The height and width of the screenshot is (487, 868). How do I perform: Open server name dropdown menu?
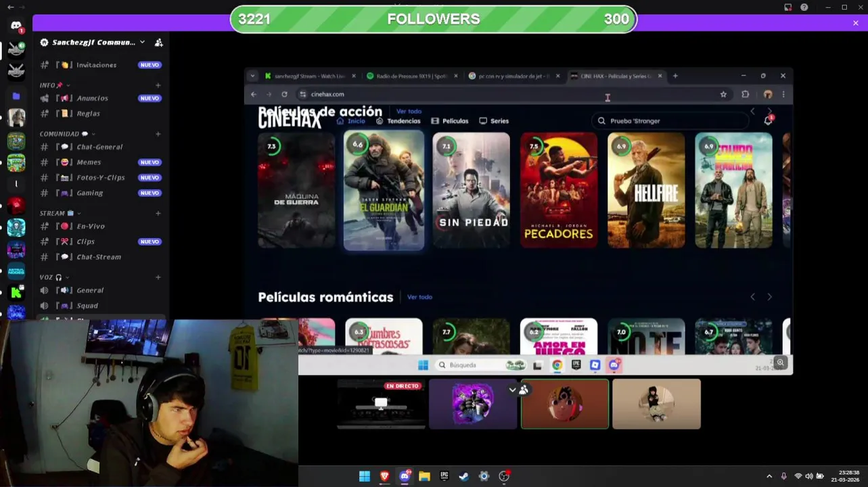point(142,42)
